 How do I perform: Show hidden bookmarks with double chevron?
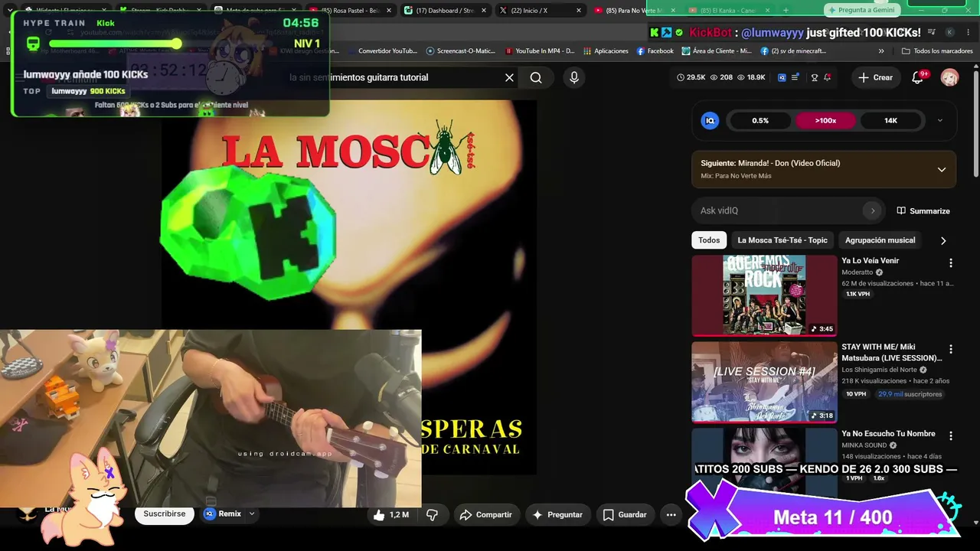(881, 51)
